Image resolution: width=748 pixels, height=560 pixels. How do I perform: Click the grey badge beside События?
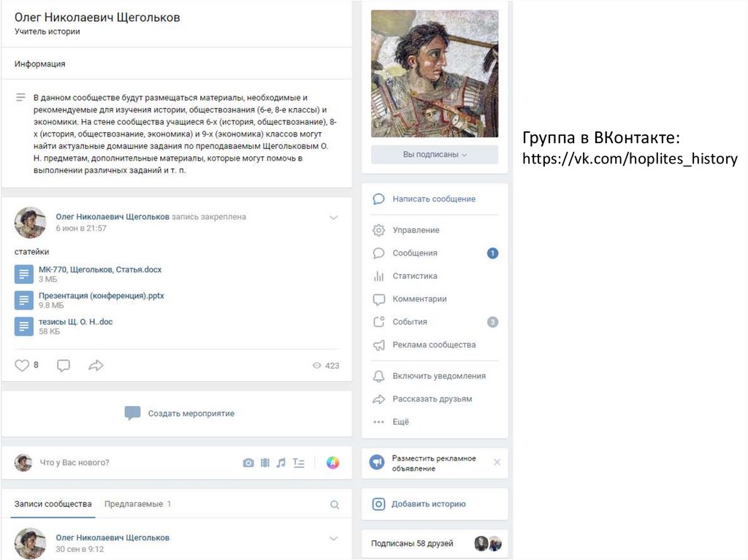click(x=492, y=322)
